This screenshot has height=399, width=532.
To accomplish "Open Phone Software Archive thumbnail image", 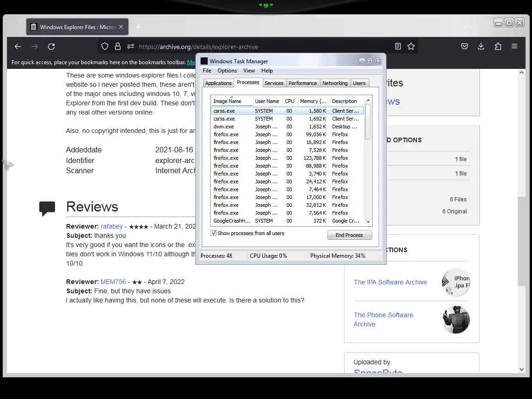I will coord(456,319).
